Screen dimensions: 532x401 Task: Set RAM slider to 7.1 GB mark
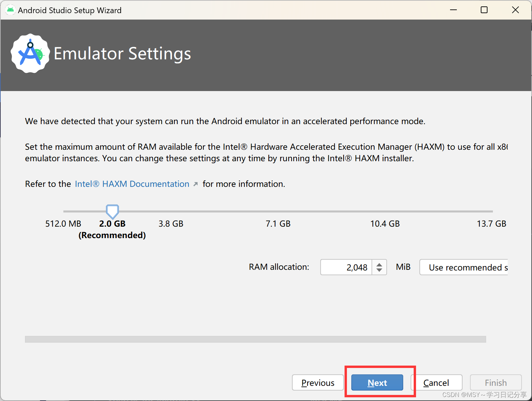point(278,211)
